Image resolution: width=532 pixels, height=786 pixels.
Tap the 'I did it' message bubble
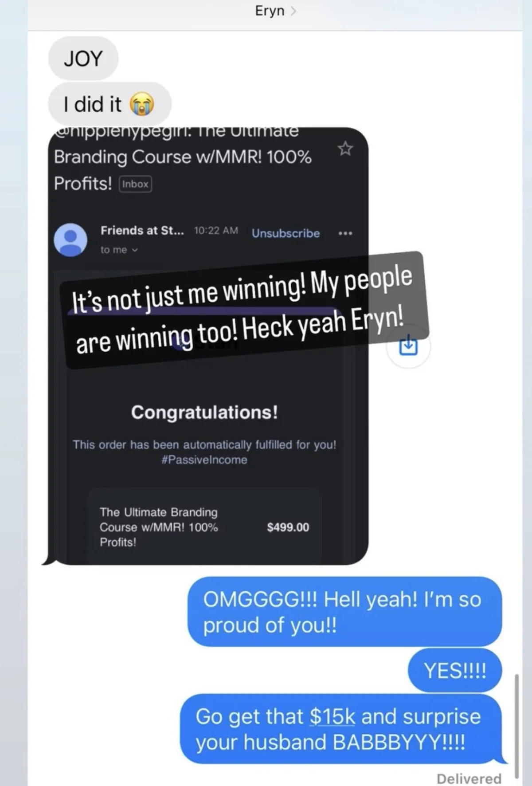(x=110, y=105)
